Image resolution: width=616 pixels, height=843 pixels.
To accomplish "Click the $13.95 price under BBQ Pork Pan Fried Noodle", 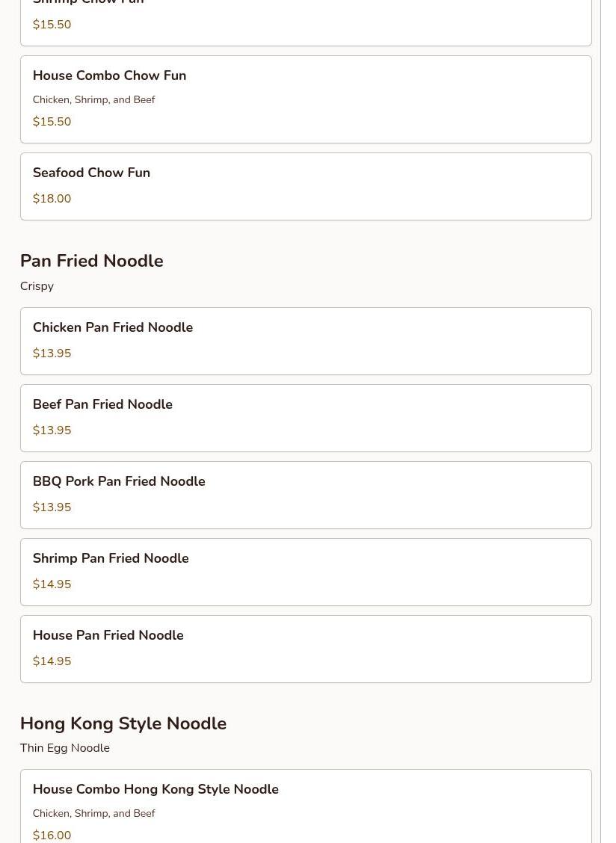I will coord(52,507).
